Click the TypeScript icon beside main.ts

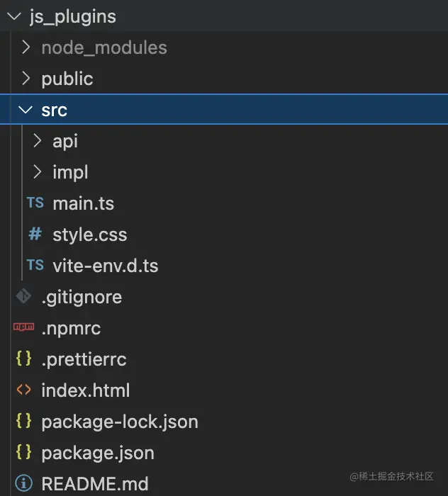click(x=35, y=203)
